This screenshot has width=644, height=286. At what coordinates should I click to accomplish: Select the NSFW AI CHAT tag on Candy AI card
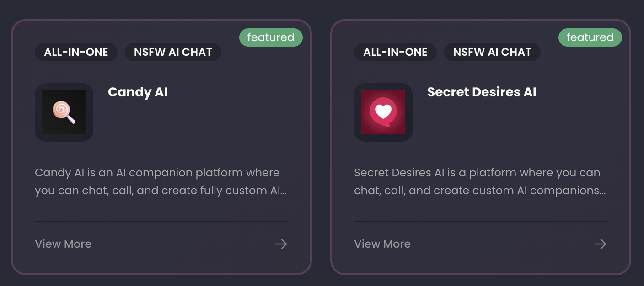(173, 52)
